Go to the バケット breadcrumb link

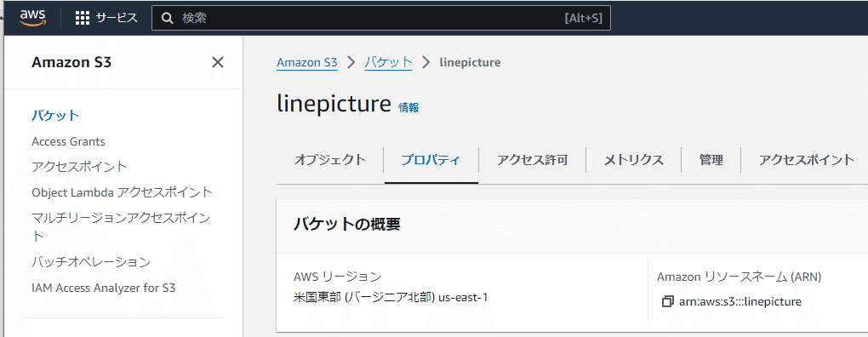point(388,62)
